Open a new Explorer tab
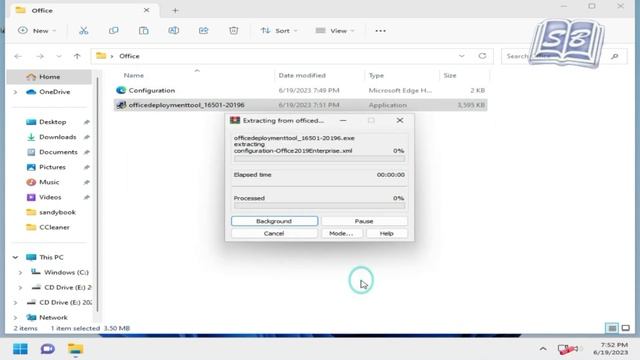 [x=175, y=11]
